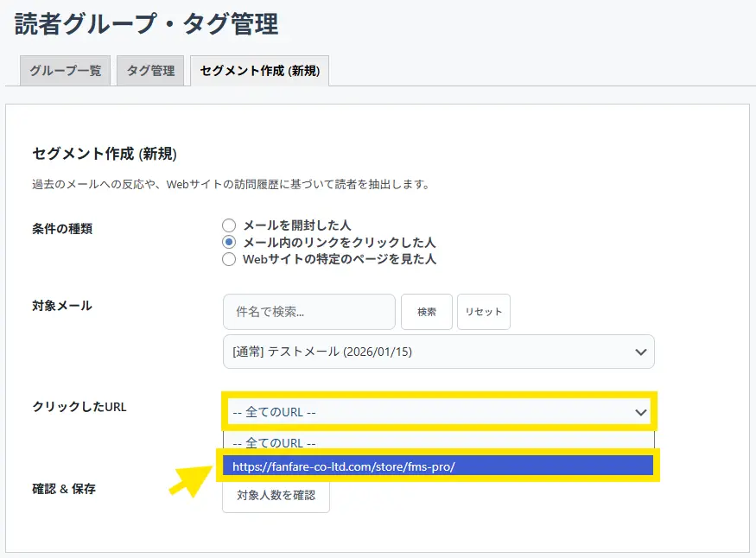Select Webサイトの特定のページを見た人 radio option
This screenshot has width=756, height=558.
[229, 258]
